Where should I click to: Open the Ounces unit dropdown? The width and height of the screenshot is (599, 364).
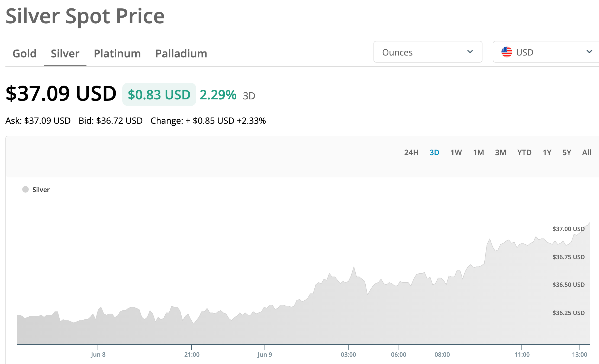428,52
